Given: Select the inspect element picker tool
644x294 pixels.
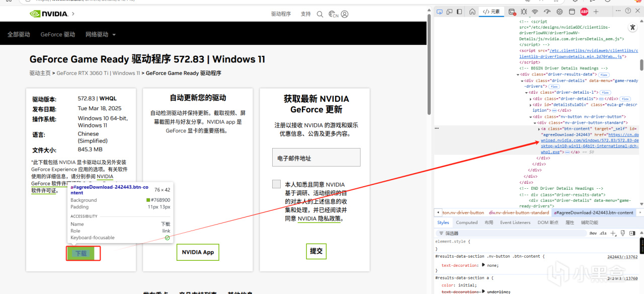Looking at the screenshot, I should (439, 12).
